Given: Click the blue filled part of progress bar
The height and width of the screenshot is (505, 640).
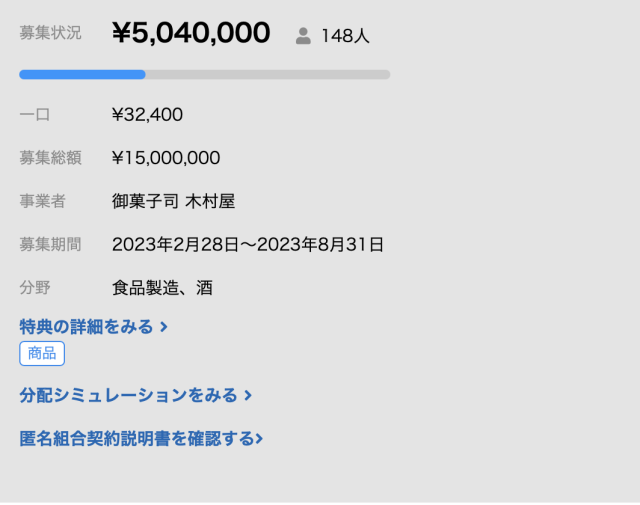Looking at the screenshot, I should coord(82,74).
